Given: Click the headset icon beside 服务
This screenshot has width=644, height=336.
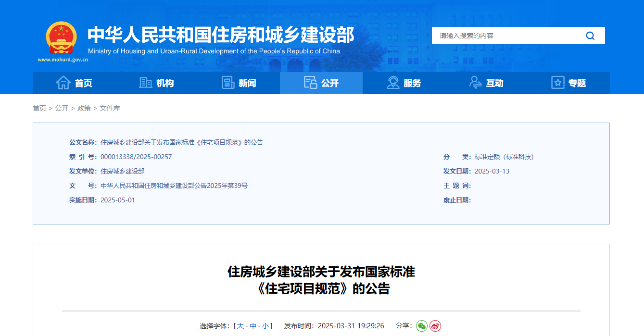Looking at the screenshot, I should (393, 83).
